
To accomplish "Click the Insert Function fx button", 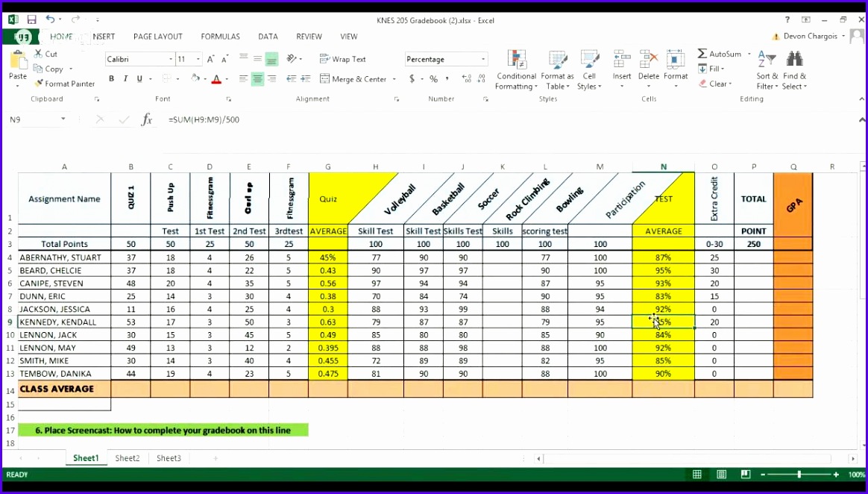I will coord(147,119).
